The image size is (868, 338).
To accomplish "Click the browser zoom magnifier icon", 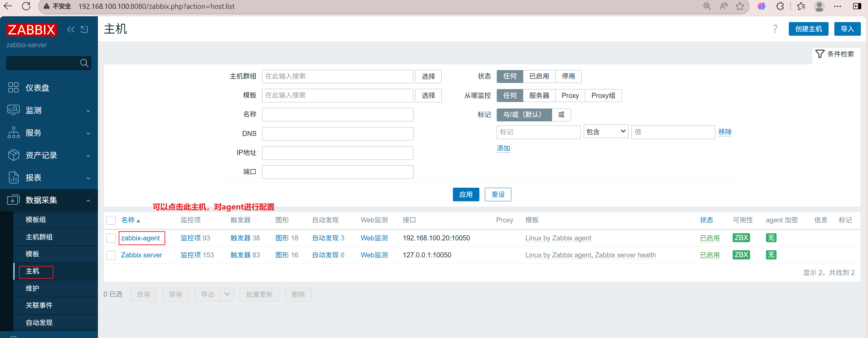I will [707, 6].
